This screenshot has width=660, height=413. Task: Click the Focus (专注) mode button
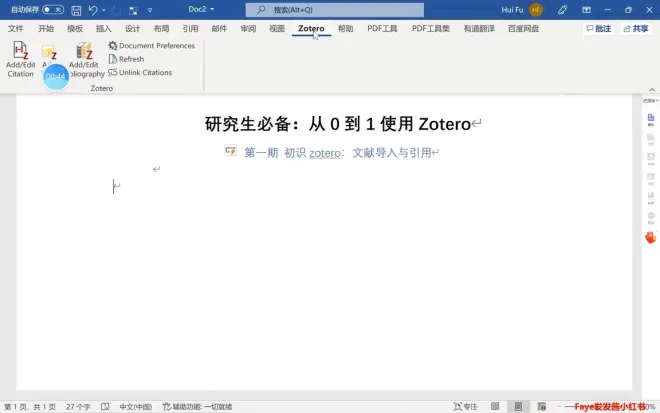tap(466, 407)
